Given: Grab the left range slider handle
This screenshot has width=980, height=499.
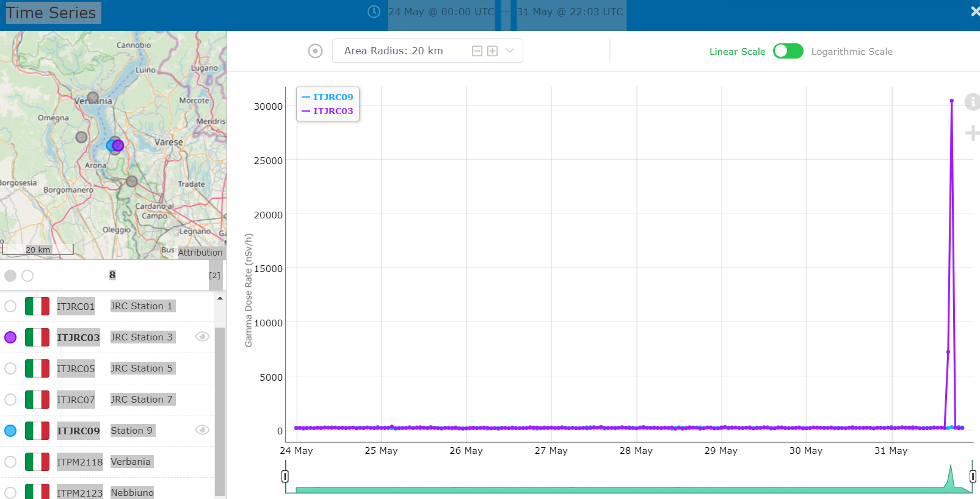Looking at the screenshot, I should pos(285,476).
